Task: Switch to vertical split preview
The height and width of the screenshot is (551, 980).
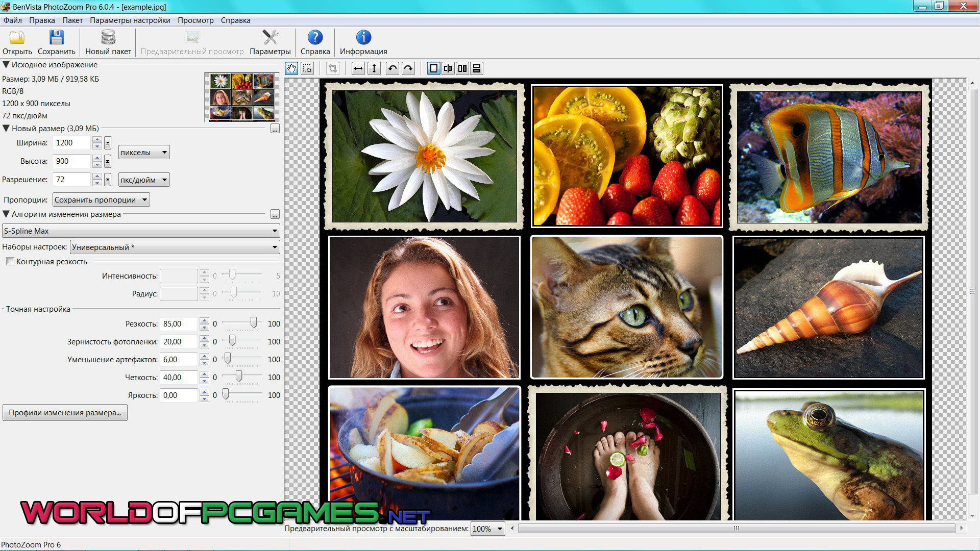Action: tap(448, 68)
